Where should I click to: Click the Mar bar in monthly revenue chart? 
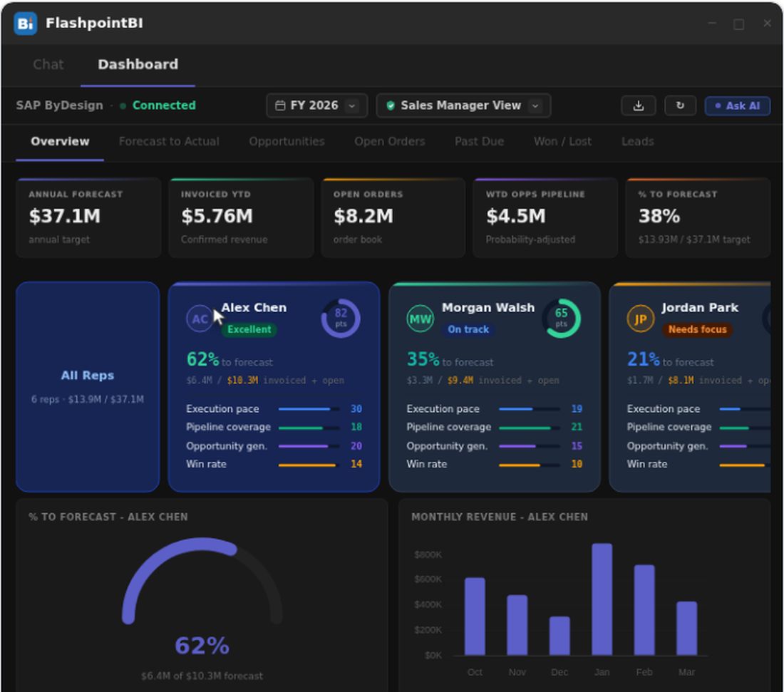click(x=686, y=628)
